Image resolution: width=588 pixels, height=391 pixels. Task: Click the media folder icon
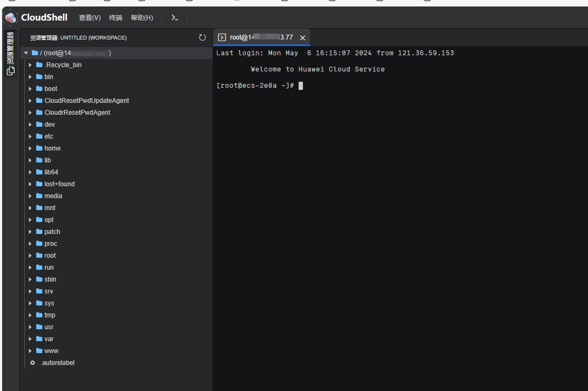click(39, 196)
